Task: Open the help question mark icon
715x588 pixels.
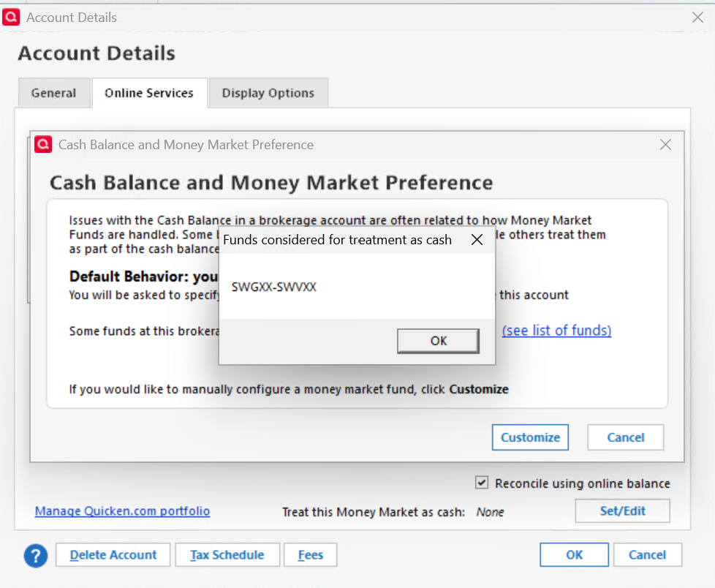Action: click(x=36, y=556)
